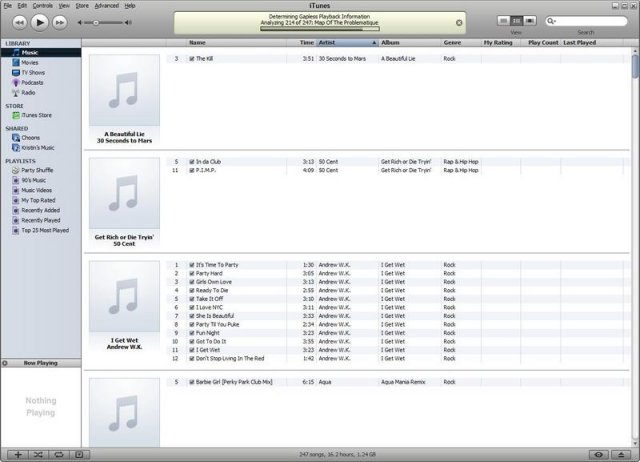The height and width of the screenshot is (462, 640).
Task: Uncheck the song The Kill
Action: pos(191,59)
